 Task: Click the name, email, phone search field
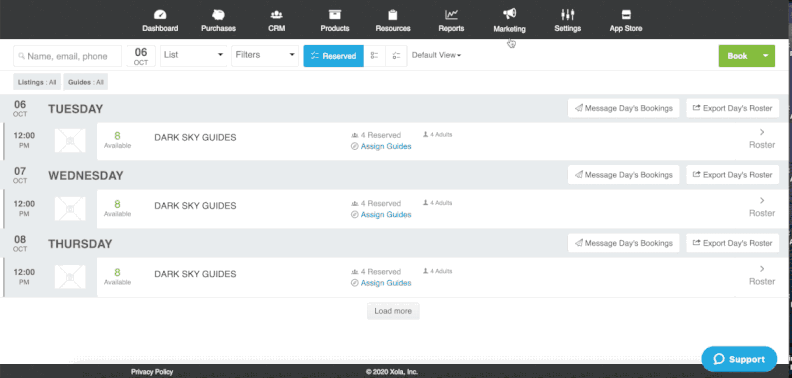(67, 56)
